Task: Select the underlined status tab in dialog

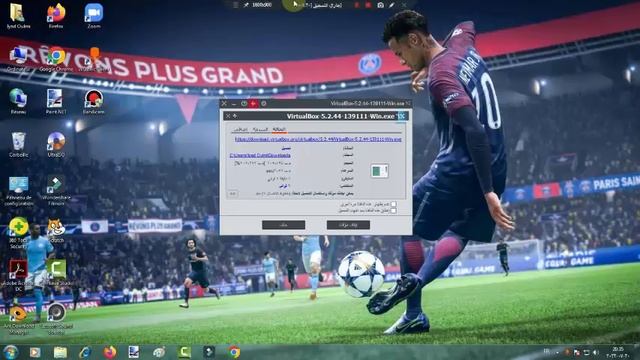Action: click(x=279, y=129)
